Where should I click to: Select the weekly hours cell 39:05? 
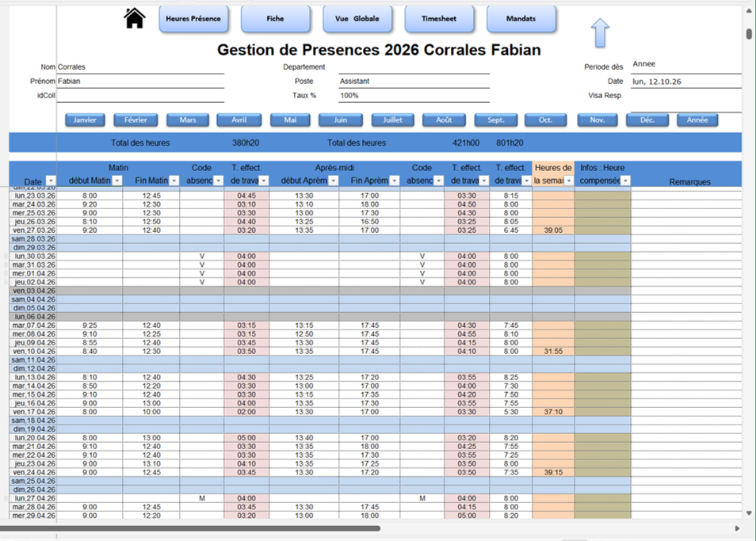point(553,230)
